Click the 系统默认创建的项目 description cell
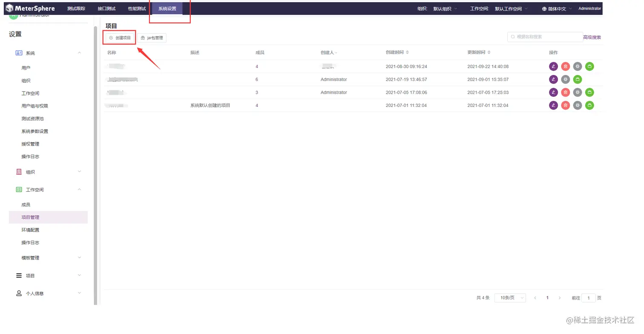 (x=210, y=105)
